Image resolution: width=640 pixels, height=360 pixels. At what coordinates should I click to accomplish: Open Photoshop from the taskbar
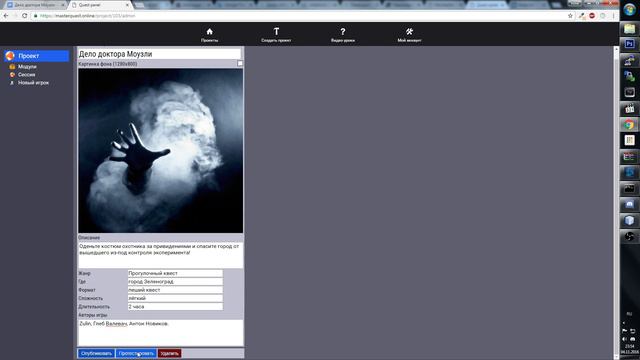point(629,44)
